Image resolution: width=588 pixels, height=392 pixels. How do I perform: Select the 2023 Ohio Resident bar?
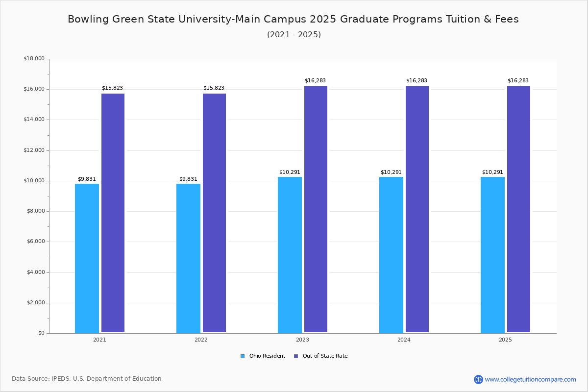point(290,255)
